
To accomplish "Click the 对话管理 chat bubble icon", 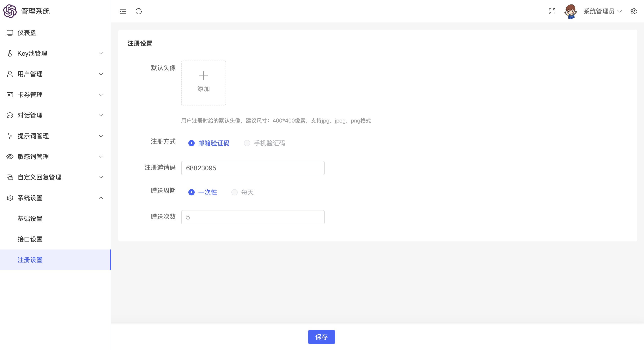I will point(10,115).
